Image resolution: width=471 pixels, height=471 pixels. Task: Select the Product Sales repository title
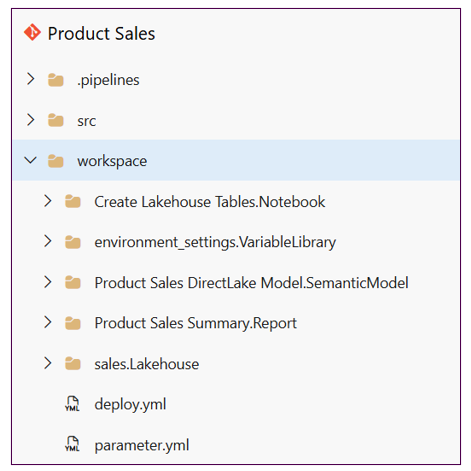click(x=101, y=33)
